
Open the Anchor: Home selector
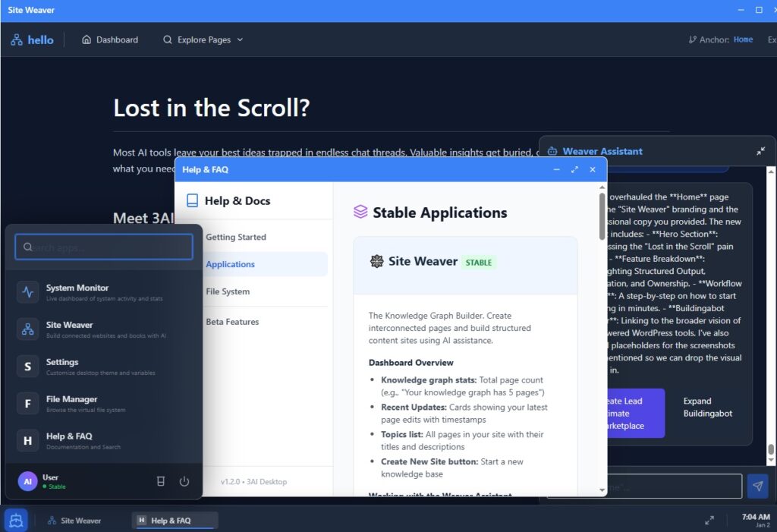tap(721, 39)
